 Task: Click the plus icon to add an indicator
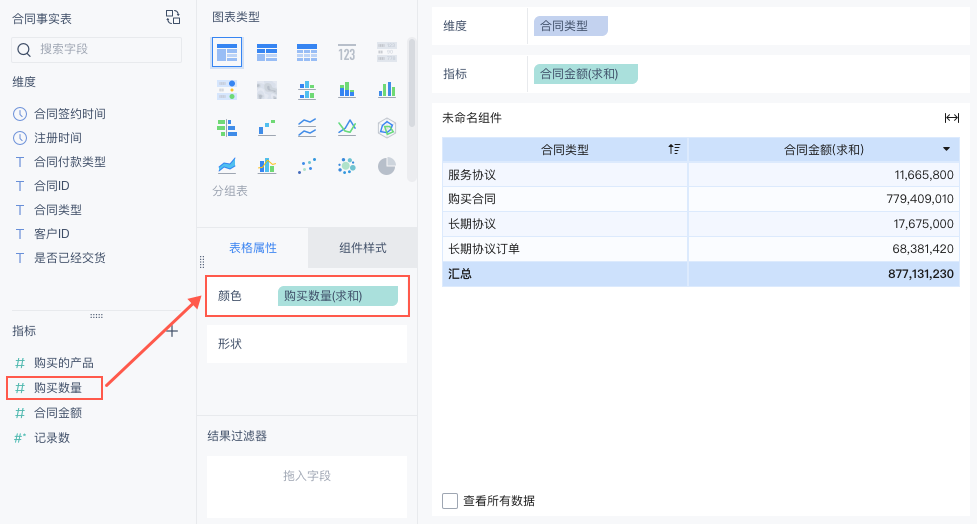click(x=172, y=331)
